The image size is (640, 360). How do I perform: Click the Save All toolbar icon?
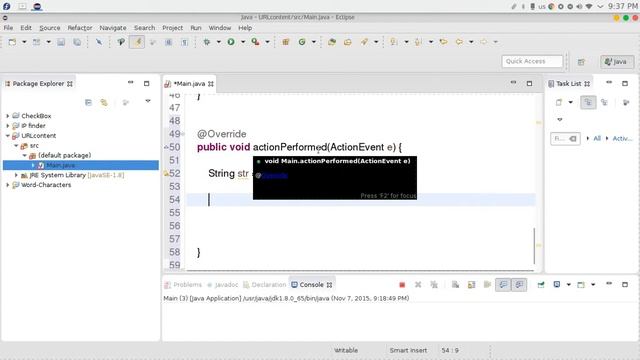[x=77, y=42]
